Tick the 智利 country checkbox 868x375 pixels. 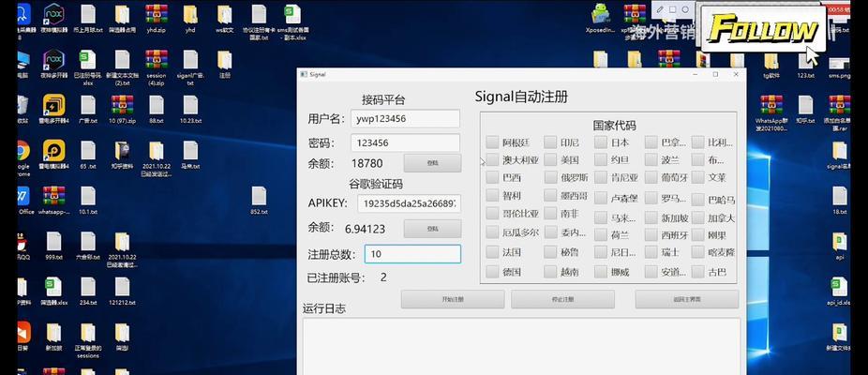coord(492,195)
